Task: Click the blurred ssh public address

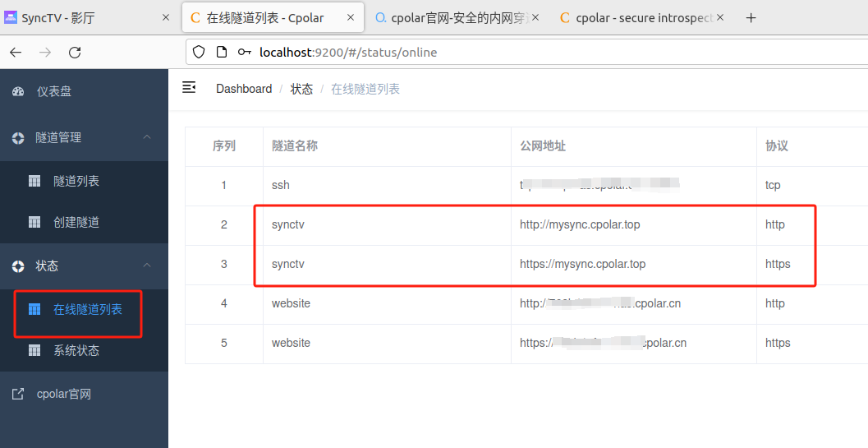Action: coord(599,185)
